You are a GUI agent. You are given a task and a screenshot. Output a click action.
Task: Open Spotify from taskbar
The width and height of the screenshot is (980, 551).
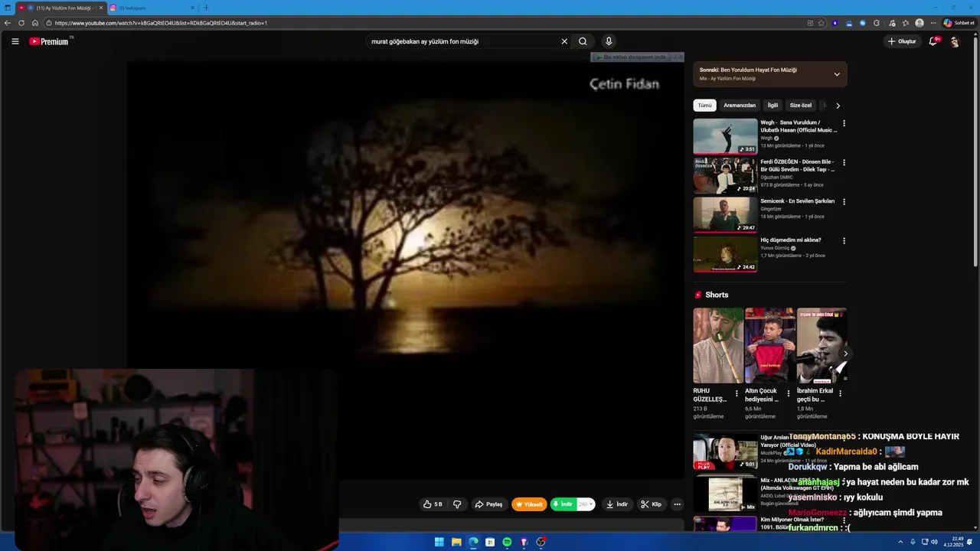[x=507, y=542]
